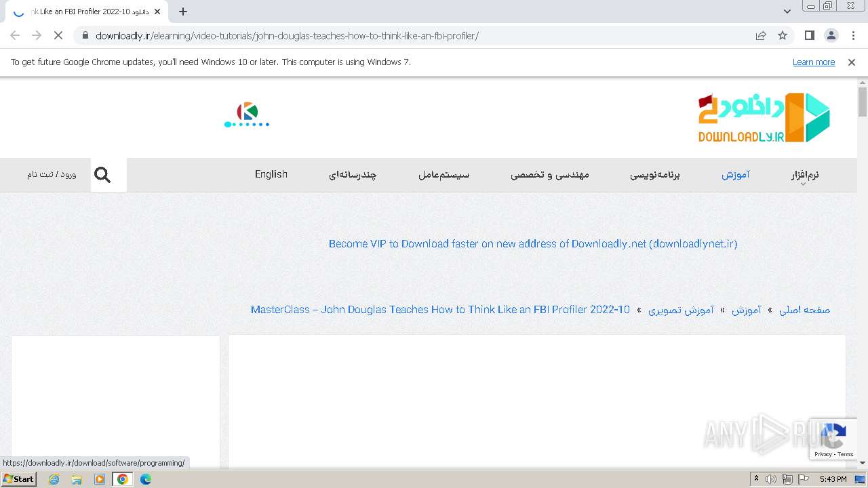Click the Downloadly.ir logo
The height and width of the screenshot is (488, 868).
coord(764,118)
